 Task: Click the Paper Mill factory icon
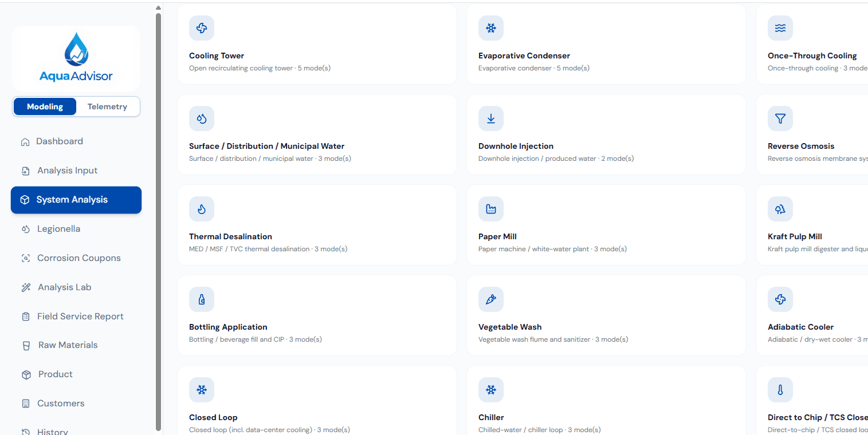[491, 209]
